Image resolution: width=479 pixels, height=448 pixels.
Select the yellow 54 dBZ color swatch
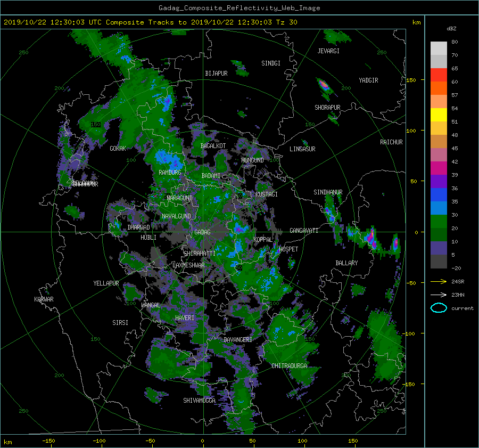439,115
